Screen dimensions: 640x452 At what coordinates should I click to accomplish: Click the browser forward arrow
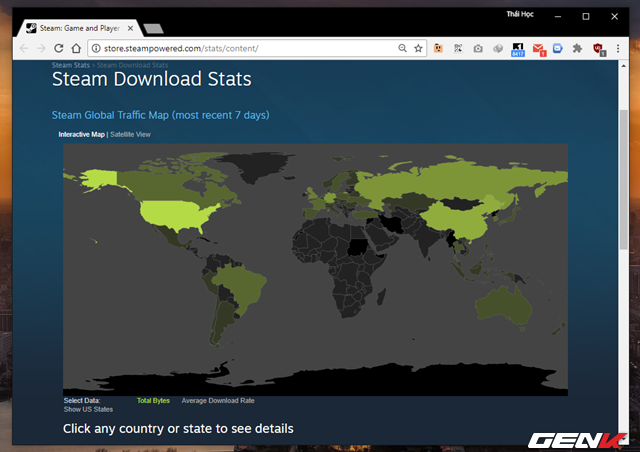(x=41, y=49)
